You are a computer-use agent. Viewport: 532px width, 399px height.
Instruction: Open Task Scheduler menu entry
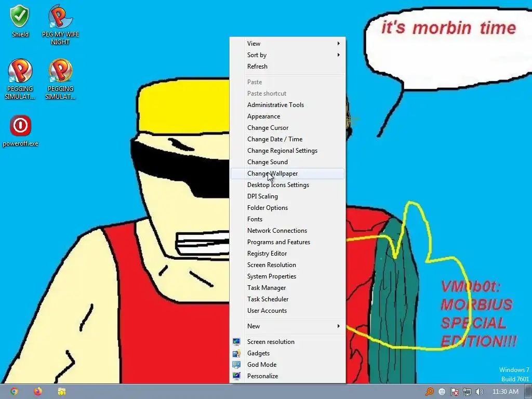coord(288,299)
